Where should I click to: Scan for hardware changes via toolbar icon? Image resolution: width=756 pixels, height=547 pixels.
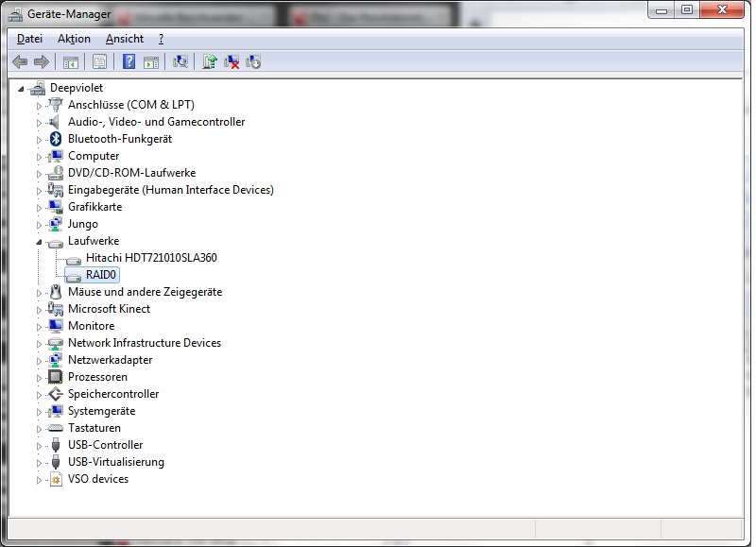pos(180,61)
